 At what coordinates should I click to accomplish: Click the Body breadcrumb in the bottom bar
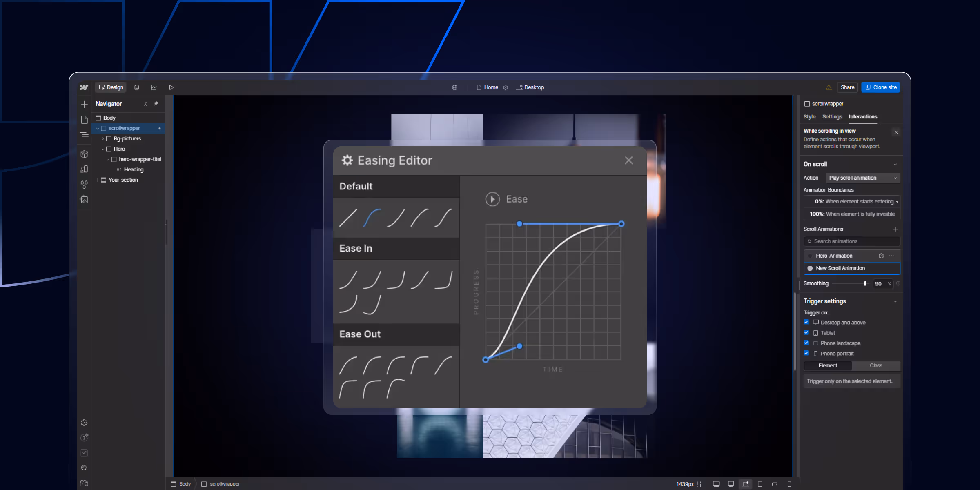pyautogui.click(x=181, y=484)
